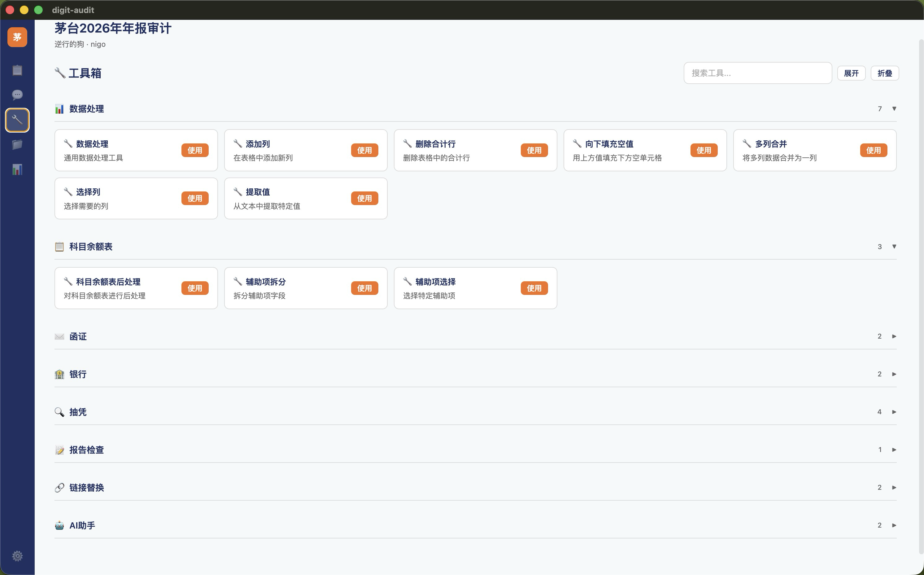Image resolution: width=924 pixels, height=575 pixels.
Task: Collapse the 科目余额表 section arrow
Action: [x=894, y=246]
